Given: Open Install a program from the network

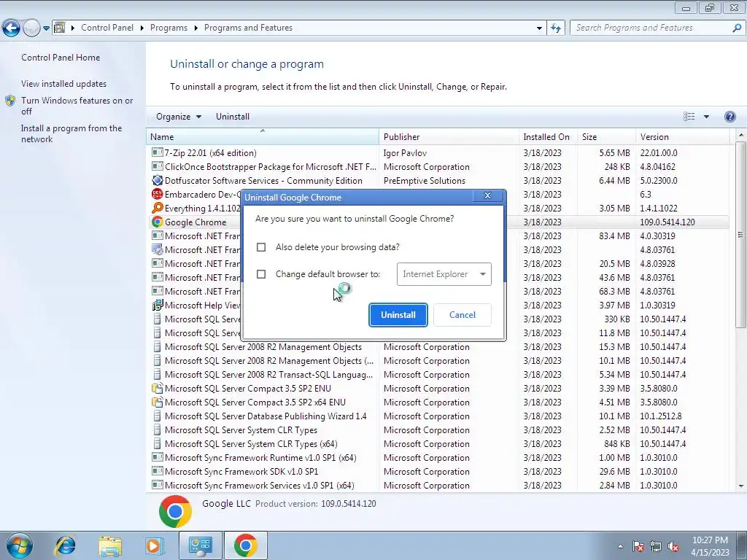Looking at the screenshot, I should click(71, 133).
